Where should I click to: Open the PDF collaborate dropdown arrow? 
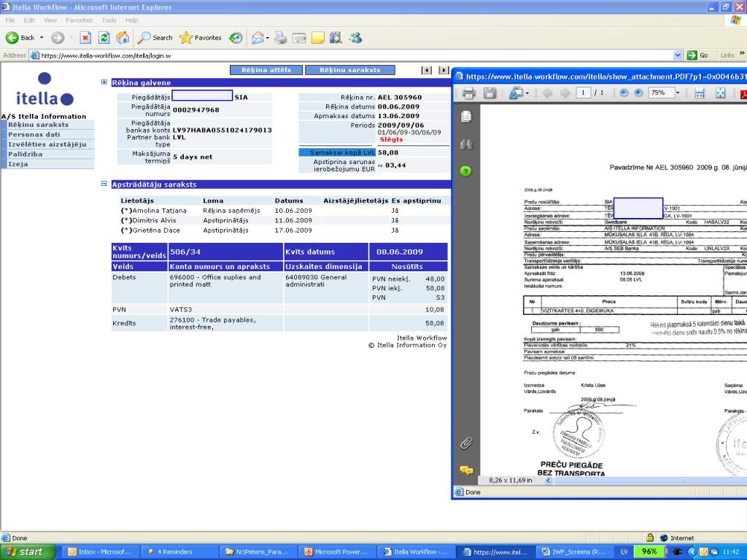(x=527, y=93)
